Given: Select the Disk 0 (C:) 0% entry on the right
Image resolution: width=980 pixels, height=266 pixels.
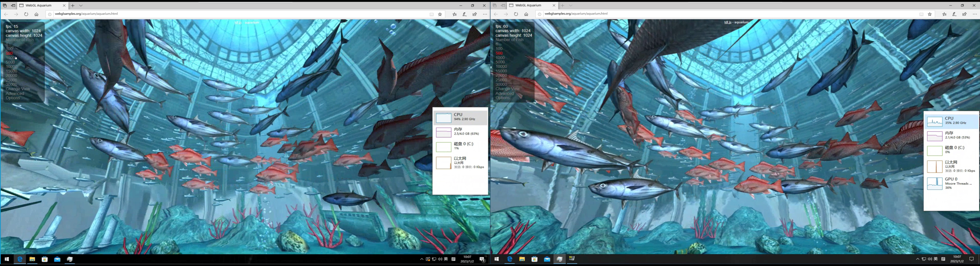Looking at the screenshot, I should click(951, 151).
